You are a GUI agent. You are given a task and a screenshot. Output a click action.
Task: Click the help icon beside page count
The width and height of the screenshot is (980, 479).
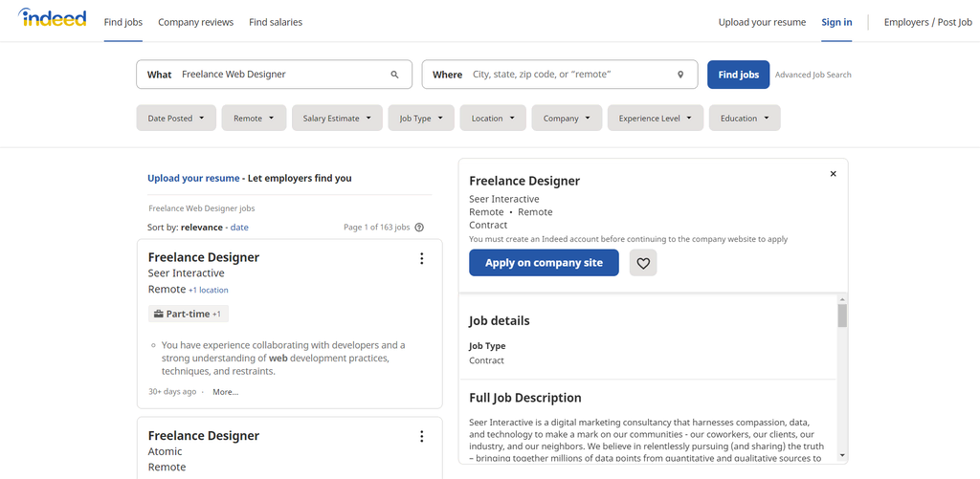point(419,228)
